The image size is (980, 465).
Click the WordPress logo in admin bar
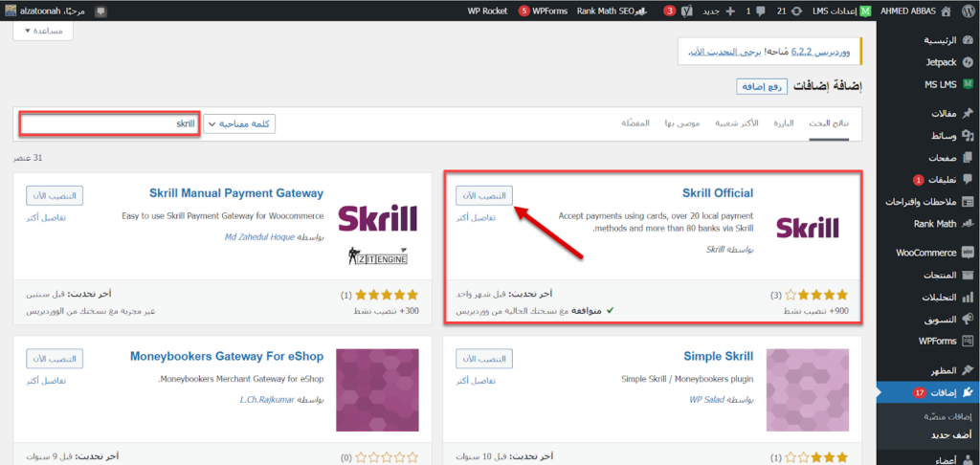click(968, 11)
